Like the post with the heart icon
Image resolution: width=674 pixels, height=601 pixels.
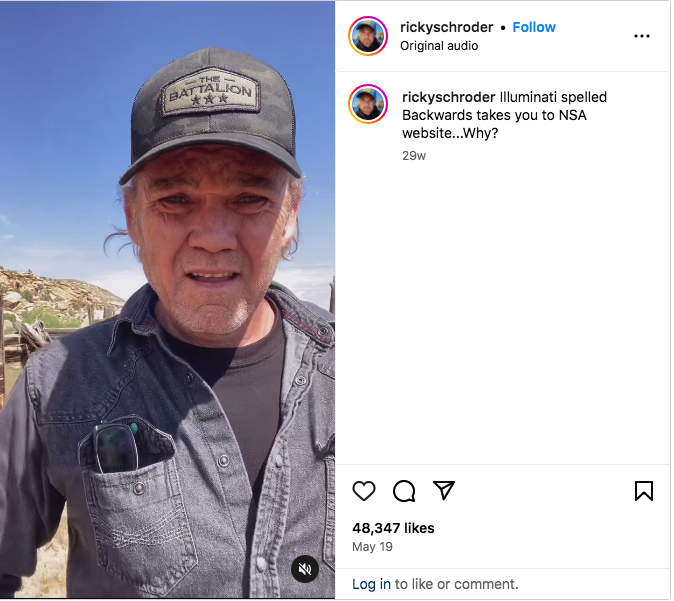pos(364,491)
